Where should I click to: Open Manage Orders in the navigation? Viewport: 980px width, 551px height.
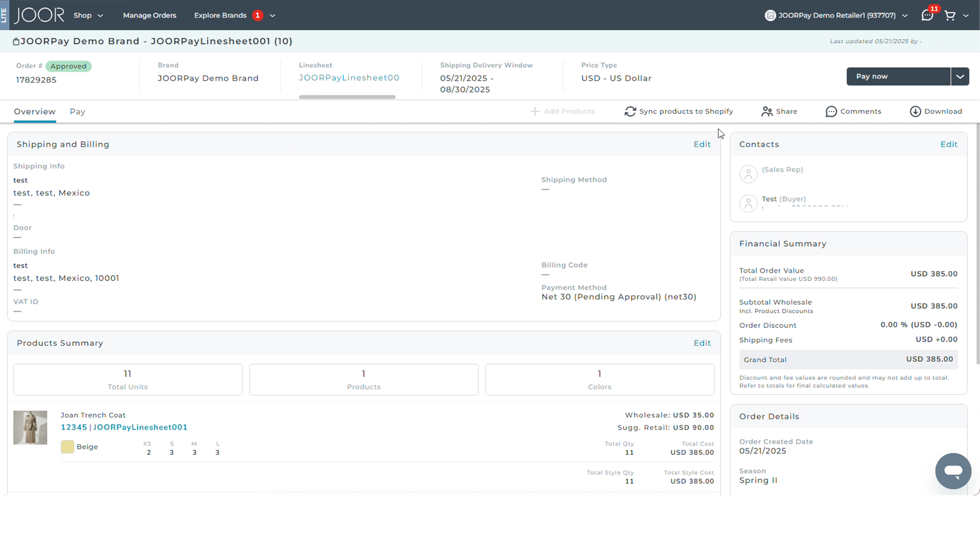click(149, 15)
